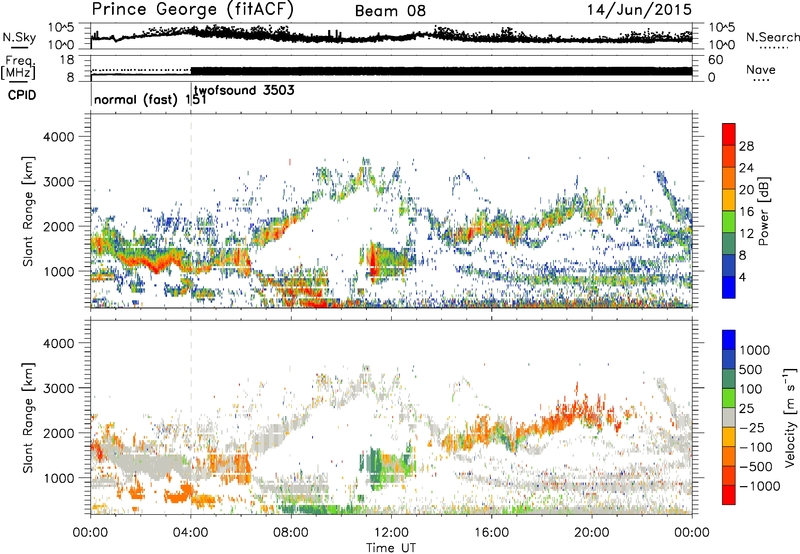Click the '16:00' time tick label
This screenshot has height=554, width=800.
(491, 533)
